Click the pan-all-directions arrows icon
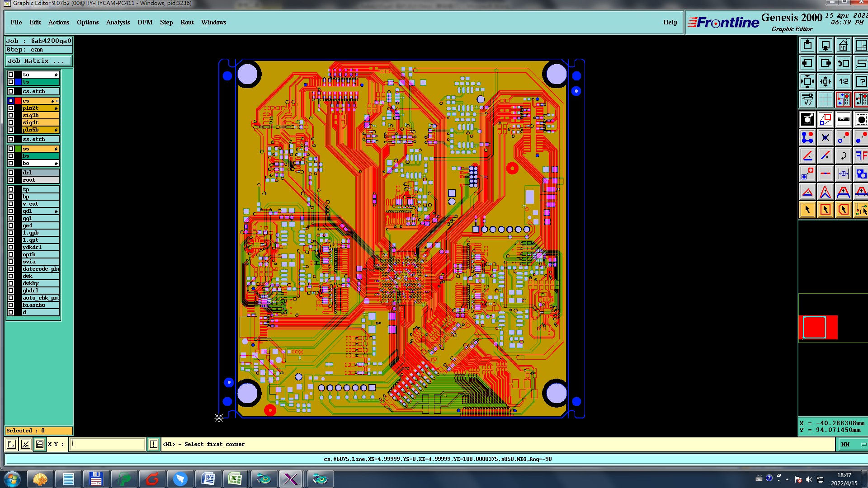 coord(825,82)
